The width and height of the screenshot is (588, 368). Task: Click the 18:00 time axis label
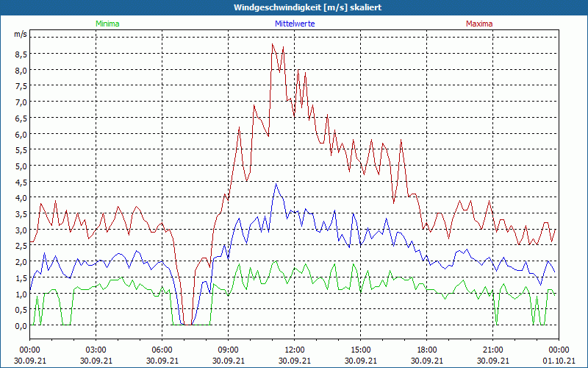[427, 350]
